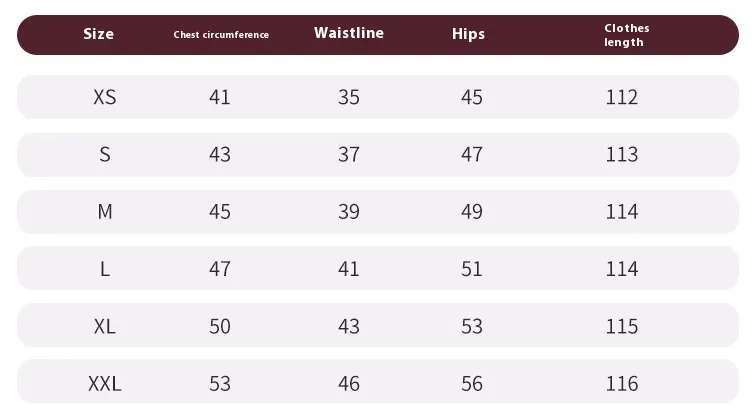752x415 pixels.
Task: Select the L size row label
Action: (x=104, y=269)
